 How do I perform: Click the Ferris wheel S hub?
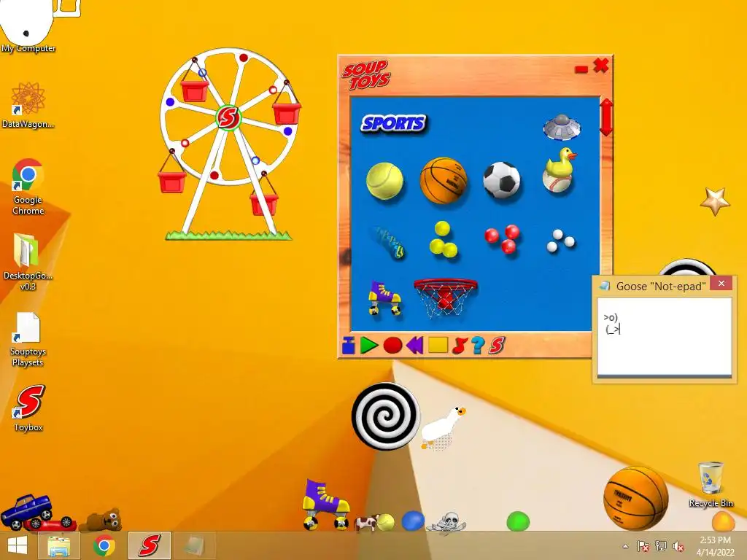(228, 117)
